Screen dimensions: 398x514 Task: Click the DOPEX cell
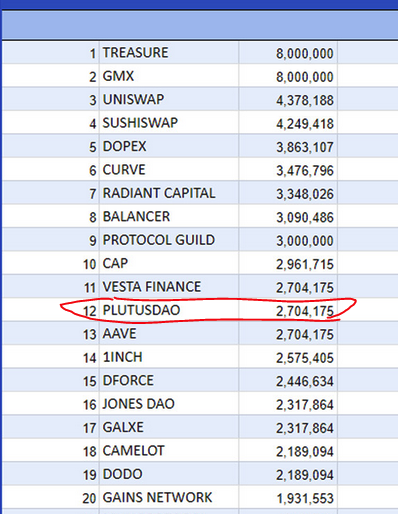[x=169, y=146]
